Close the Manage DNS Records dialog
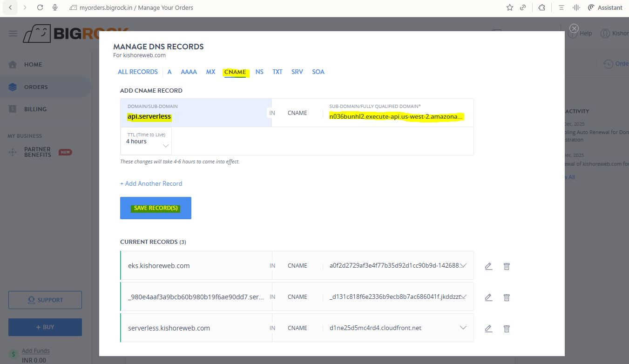The width and height of the screenshot is (629, 364). pos(574,28)
